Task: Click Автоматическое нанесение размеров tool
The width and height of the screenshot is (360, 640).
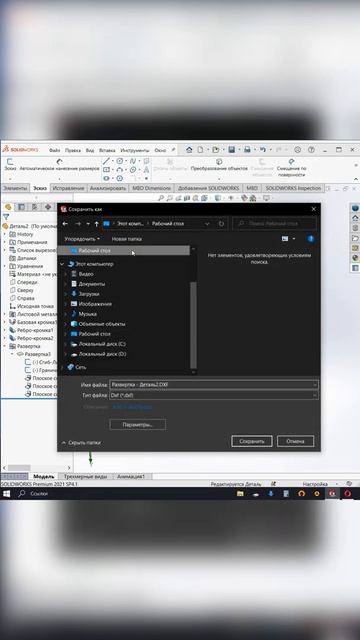Action: point(60,165)
